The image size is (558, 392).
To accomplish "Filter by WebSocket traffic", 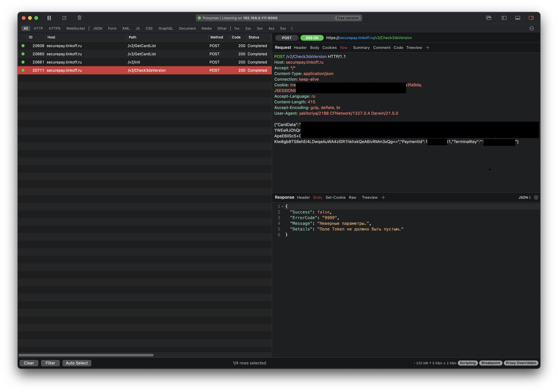I will pyautogui.click(x=76, y=28).
